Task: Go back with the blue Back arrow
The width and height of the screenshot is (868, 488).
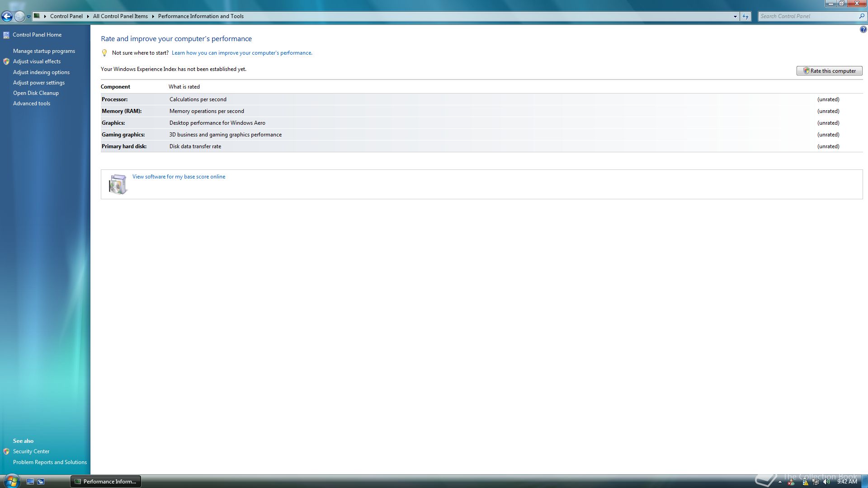Action: [7, 16]
